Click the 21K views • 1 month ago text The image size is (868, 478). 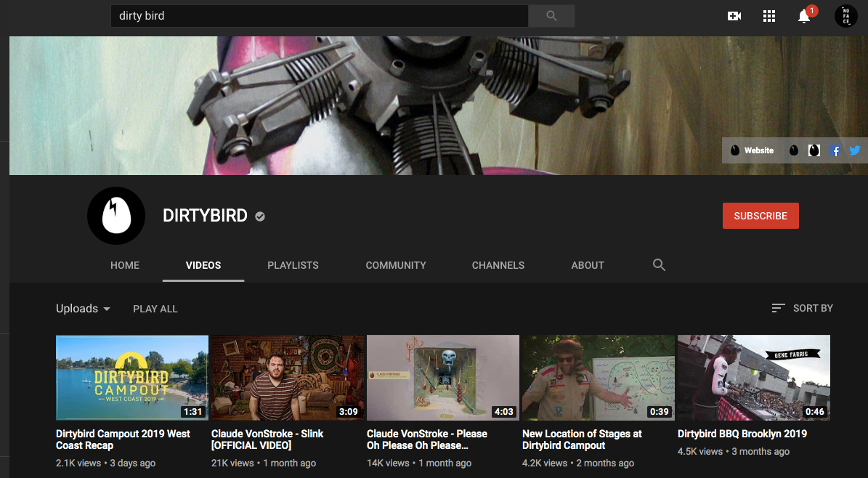[x=264, y=463]
